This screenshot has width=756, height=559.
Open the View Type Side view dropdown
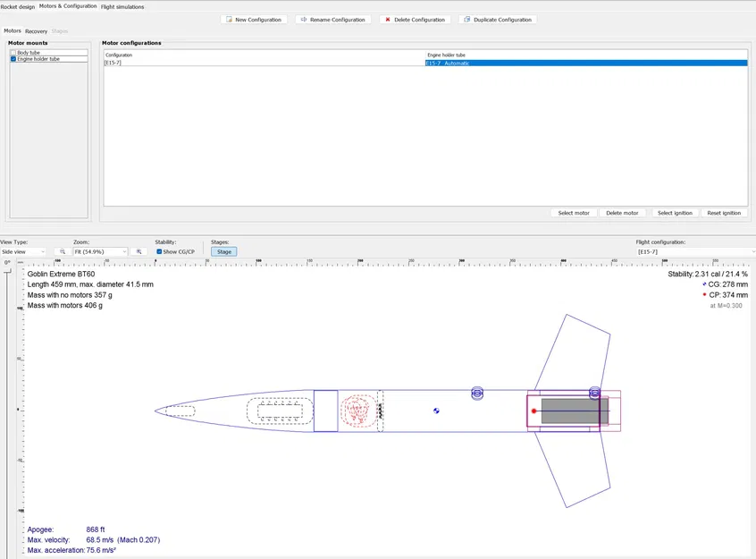23,251
